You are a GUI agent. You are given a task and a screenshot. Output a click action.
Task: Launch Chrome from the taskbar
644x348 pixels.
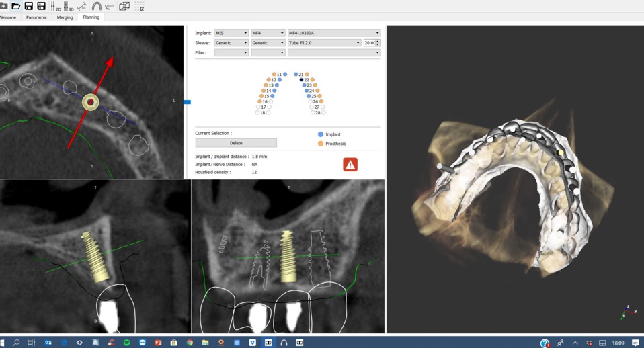click(x=190, y=342)
